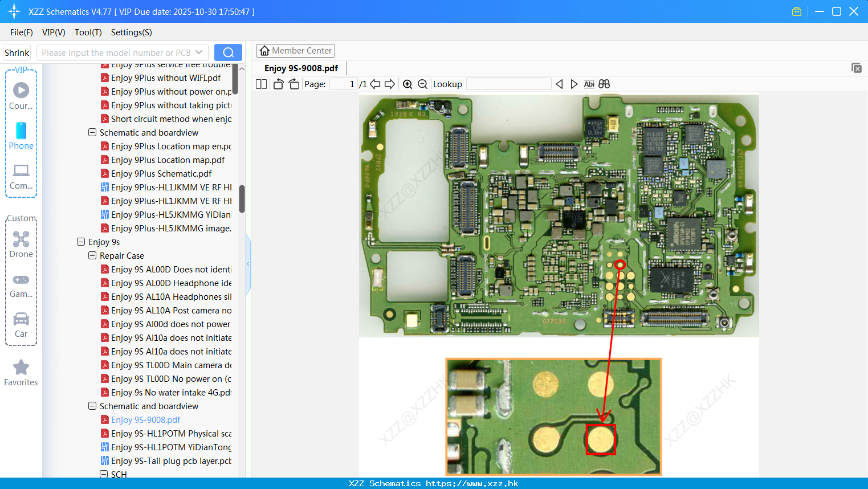Image resolution: width=868 pixels, height=489 pixels.
Task: Open Enjoy 9S-Tail plug pcb layer file
Action: click(166, 461)
